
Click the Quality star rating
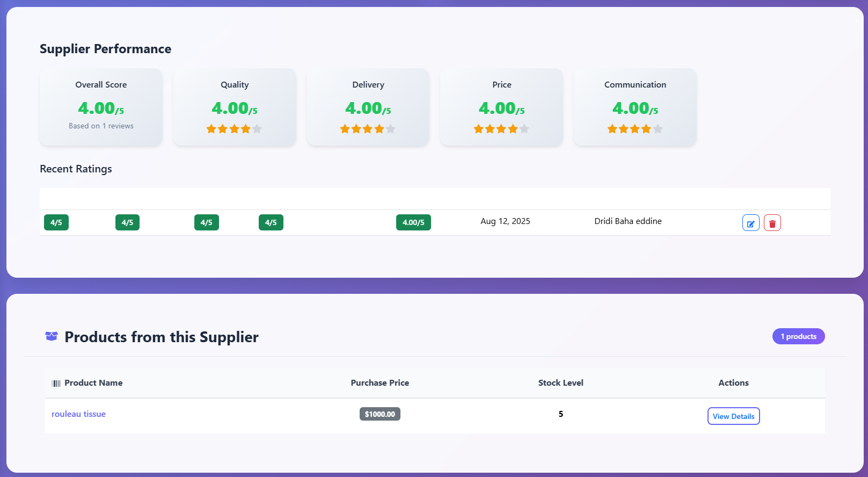tap(234, 129)
